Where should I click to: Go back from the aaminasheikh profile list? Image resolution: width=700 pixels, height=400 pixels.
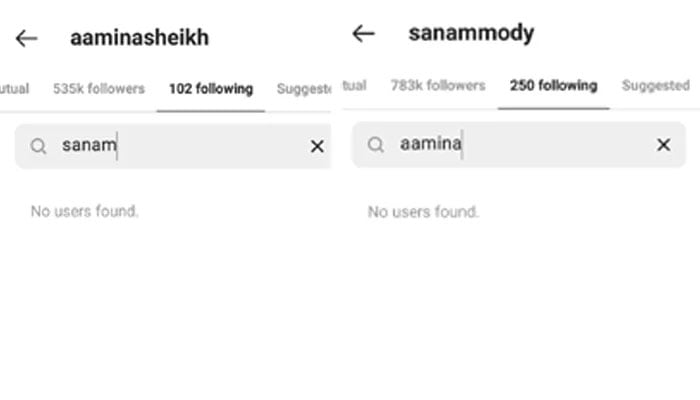point(26,39)
